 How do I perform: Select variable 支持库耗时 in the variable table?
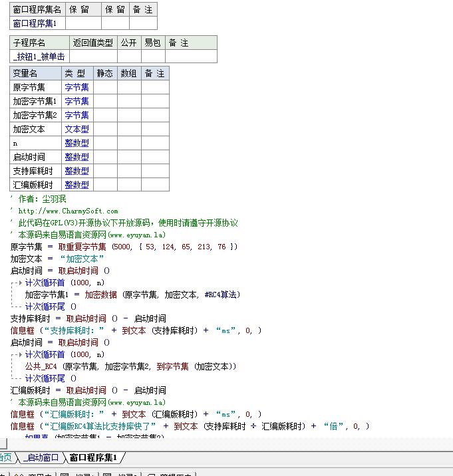click(x=35, y=171)
